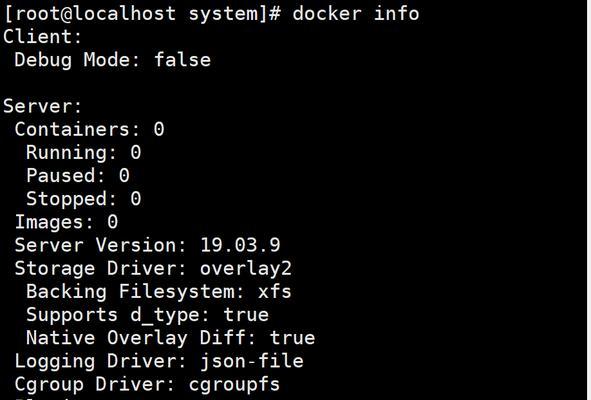Click the root@localhost shell prompt
Screen dimensions: 591x400
pos(142,14)
